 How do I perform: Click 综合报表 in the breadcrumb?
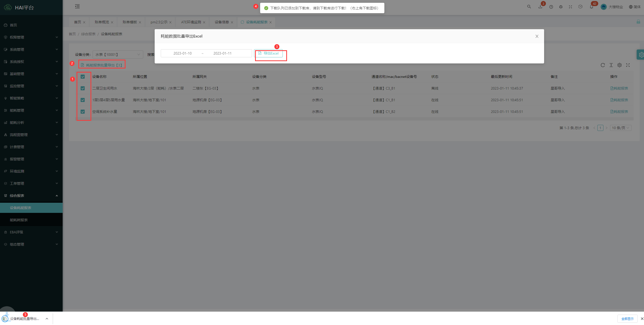(x=88, y=34)
